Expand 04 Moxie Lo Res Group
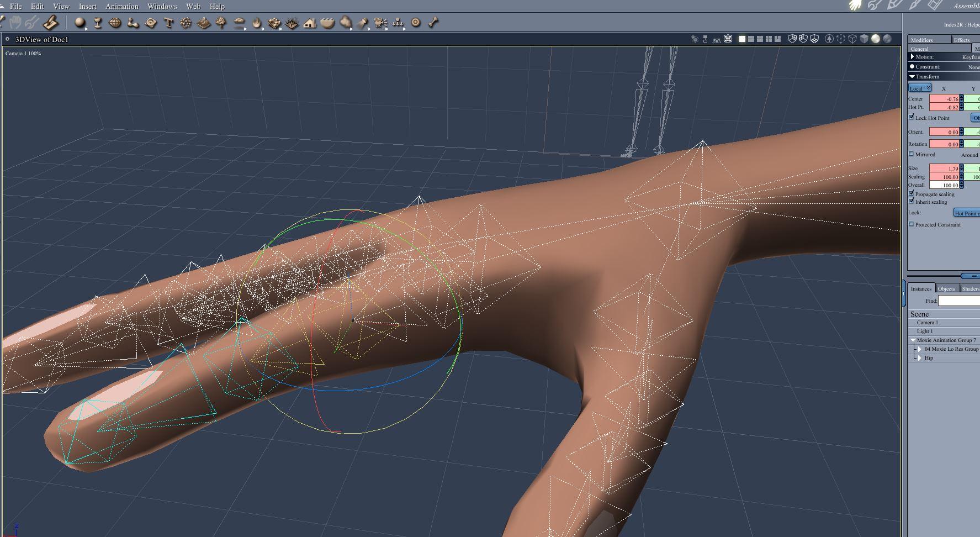 pos(920,349)
